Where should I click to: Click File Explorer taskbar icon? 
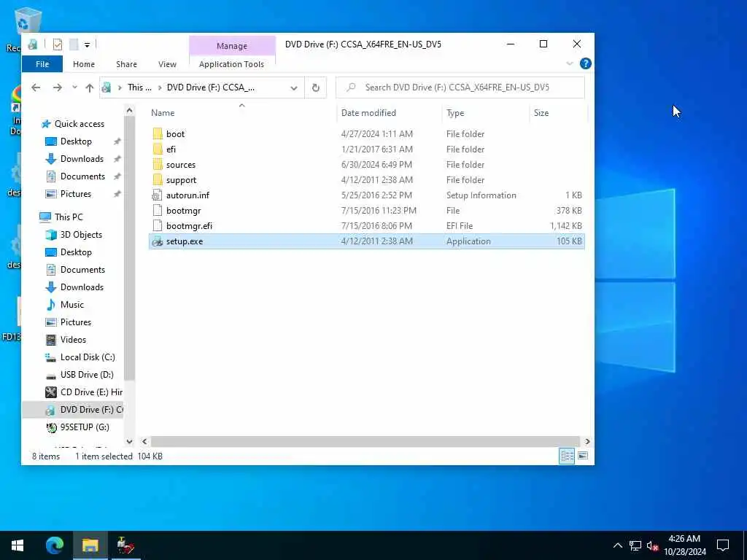[90, 545]
